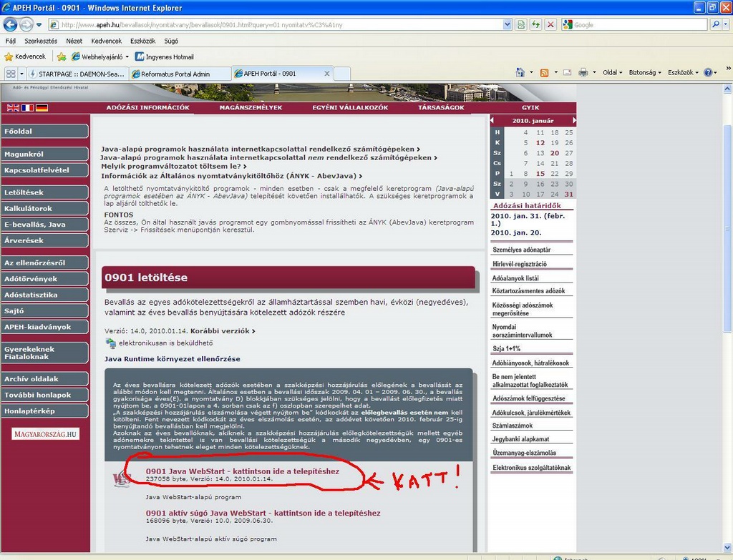Viewport: 733px width, 560px height.
Task: Click the 'Melyik programváltozatot töltsem le?' link
Action: pos(173,166)
